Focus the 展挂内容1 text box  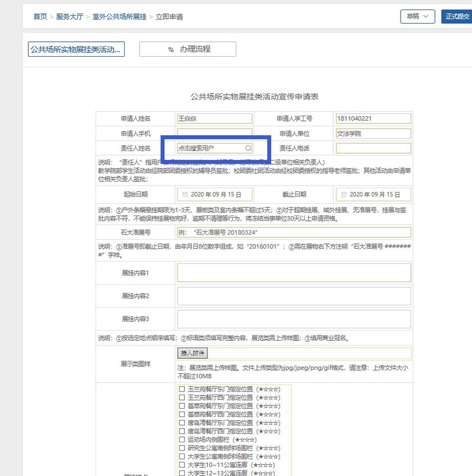coord(294,273)
